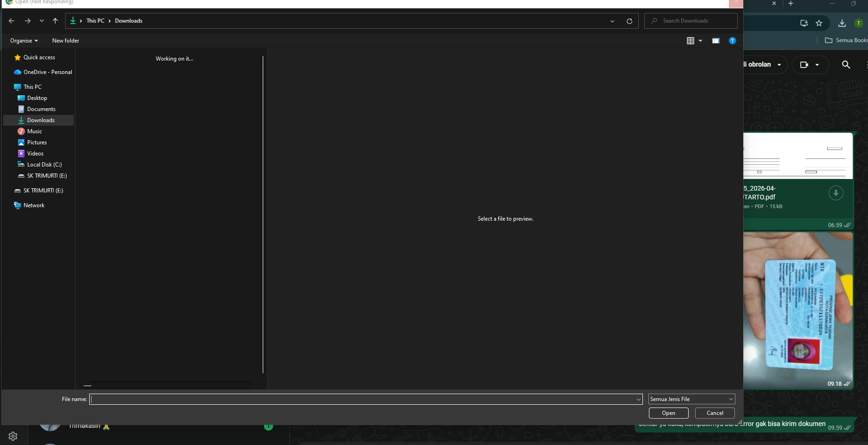This screenshot has height=445, width=868.
Task: Click the Back navigation arrow
Action: [x=12, y=21]
